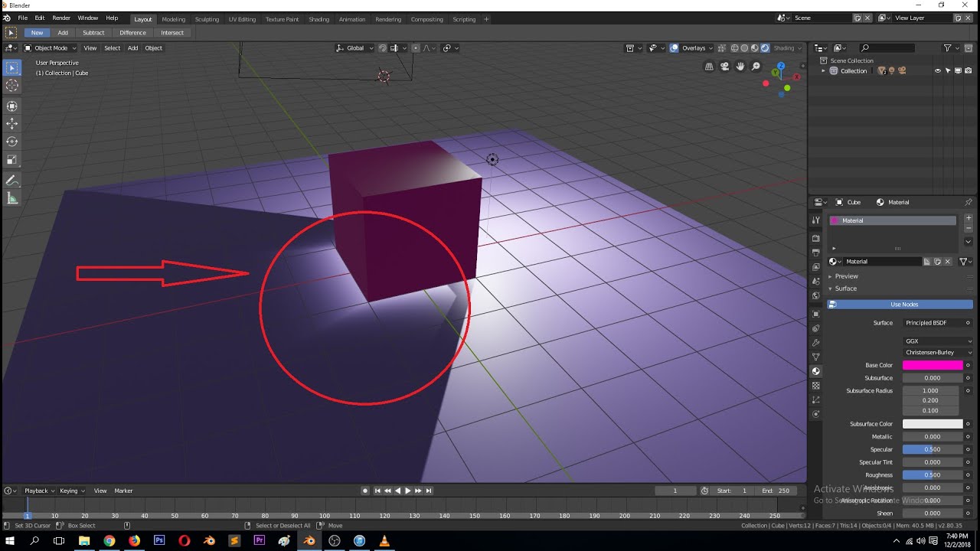This screenshot has width=980, height=551.
Task: Open the GGX distribution dropdown
Action: pos(938,341)
